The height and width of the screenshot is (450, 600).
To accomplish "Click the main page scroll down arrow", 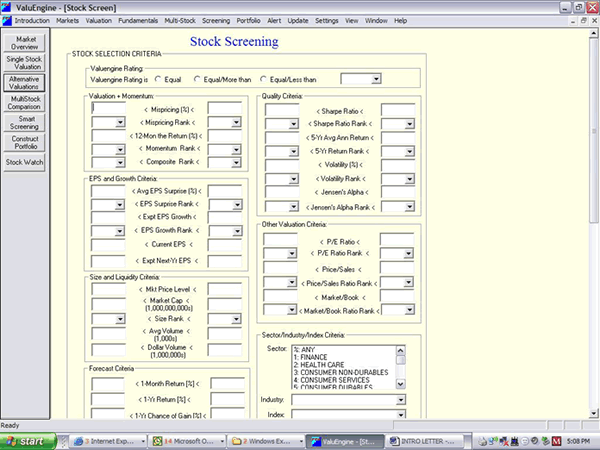I will click(593, 413).
